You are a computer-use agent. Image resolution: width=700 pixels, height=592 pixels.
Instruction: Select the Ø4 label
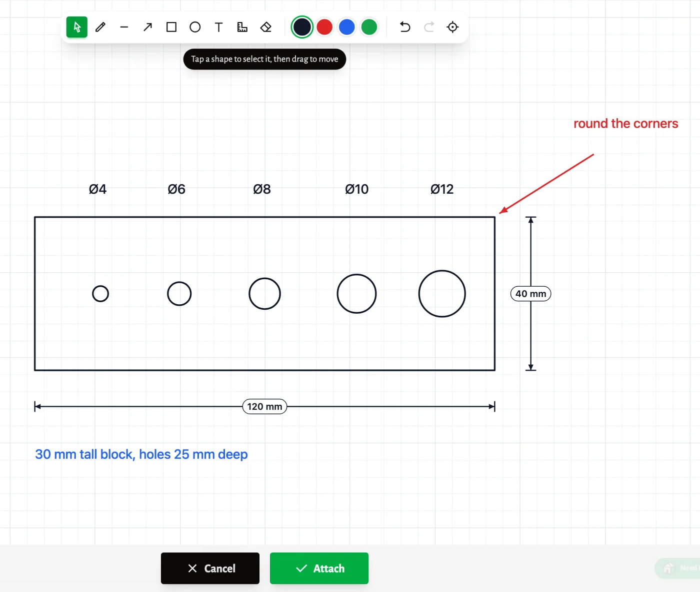click(x=97, y=189)
